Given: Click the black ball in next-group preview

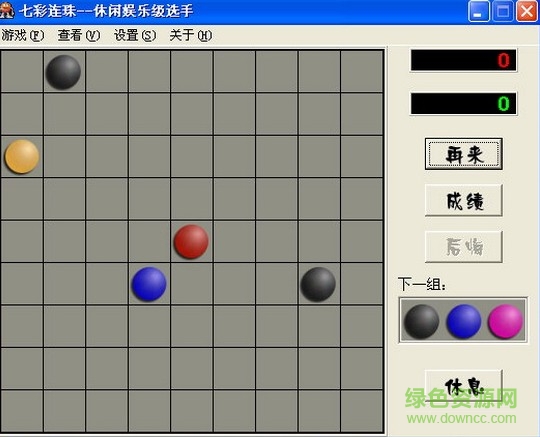Looking at the screenshot, I should click(421, 321).
